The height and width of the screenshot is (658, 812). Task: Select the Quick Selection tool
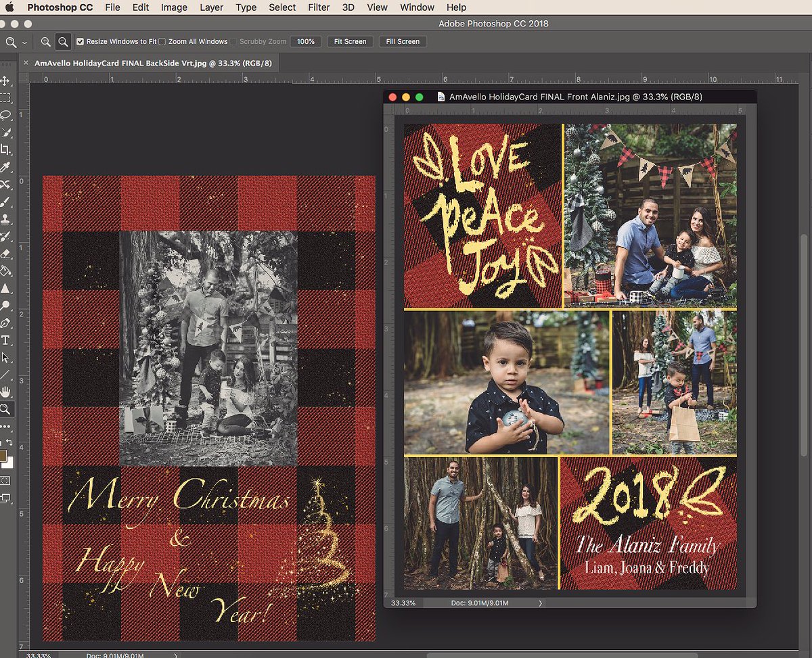[5, 133]
